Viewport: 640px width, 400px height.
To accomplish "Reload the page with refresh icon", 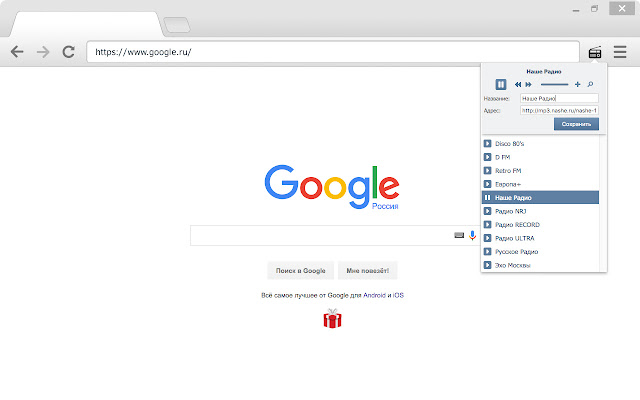I will pos(68,52).
